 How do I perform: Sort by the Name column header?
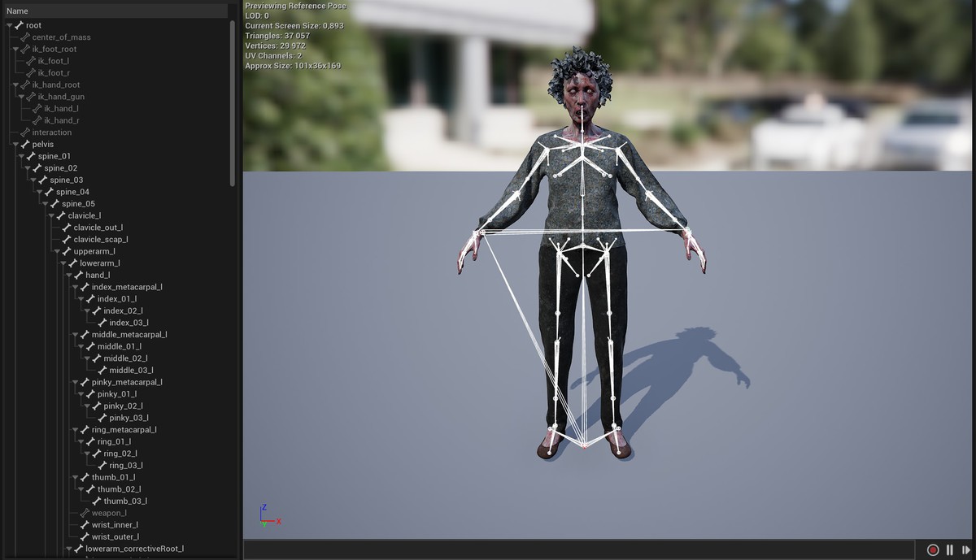point(114,11)
